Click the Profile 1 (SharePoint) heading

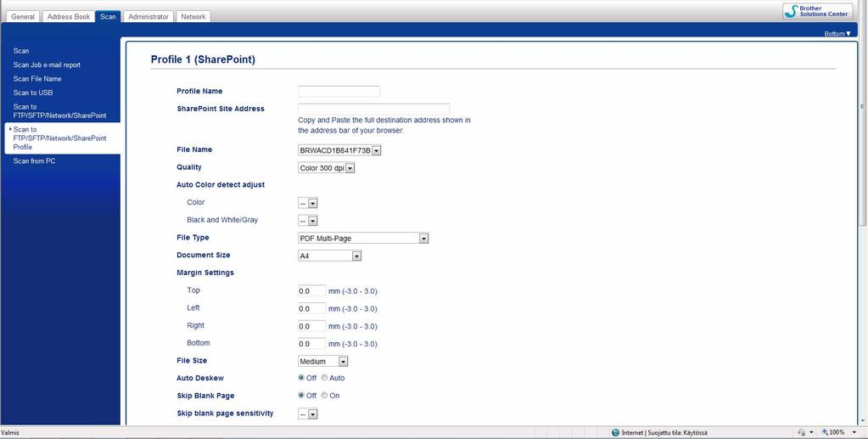[203, 59]
